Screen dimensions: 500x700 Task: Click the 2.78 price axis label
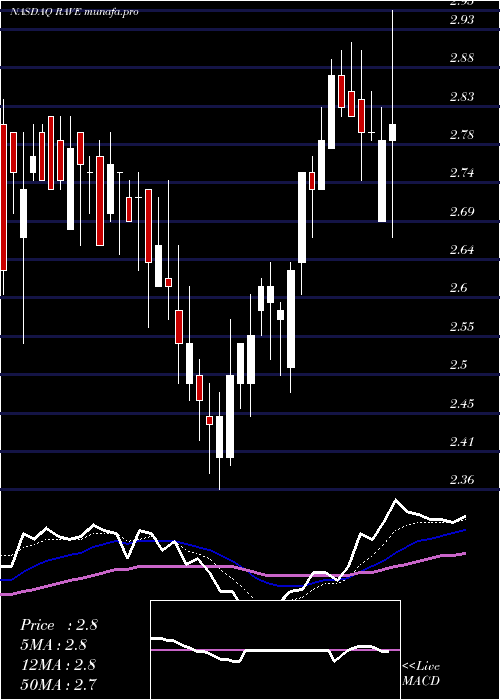click(462, 135)
